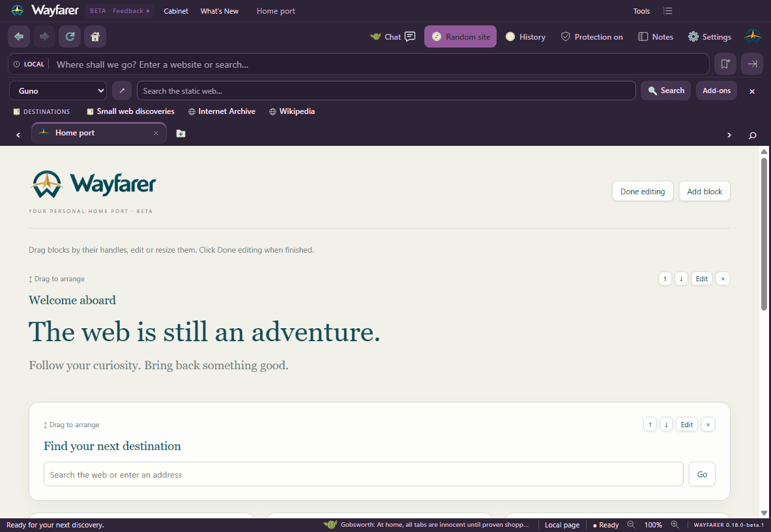Zoom in with the status bar plus magnifier
Viewport: 771px width, 532px height.
(x=675, y=525)
